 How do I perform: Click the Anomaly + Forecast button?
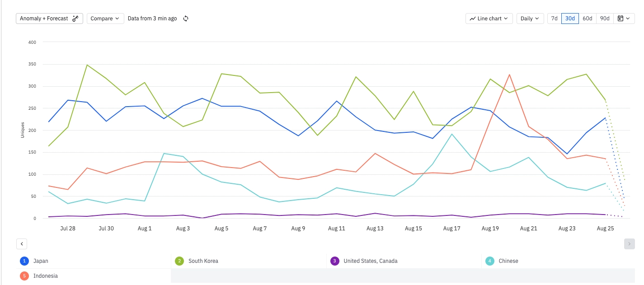[44, 19]
